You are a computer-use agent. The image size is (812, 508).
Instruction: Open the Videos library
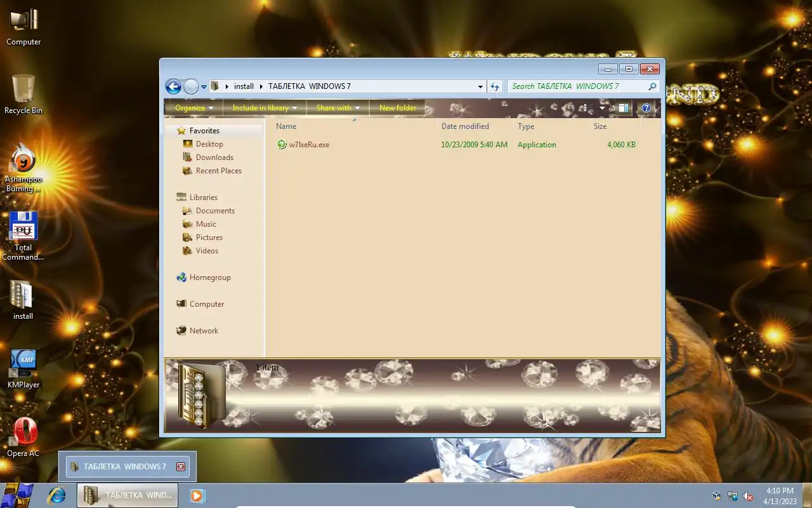click(207, 251)
